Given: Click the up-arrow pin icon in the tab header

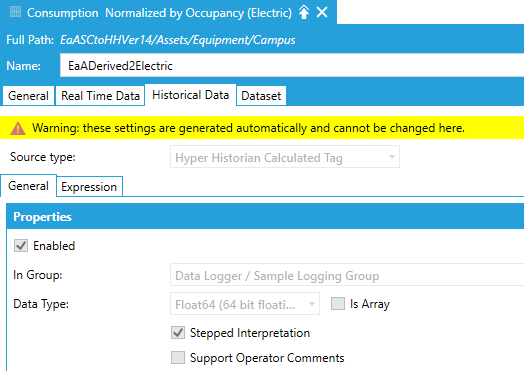Looking at the screenshot, I should tap(304, 12).
